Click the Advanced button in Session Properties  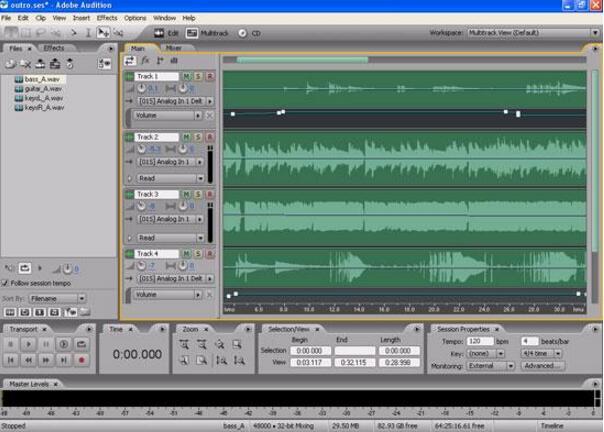click(542, 366)
